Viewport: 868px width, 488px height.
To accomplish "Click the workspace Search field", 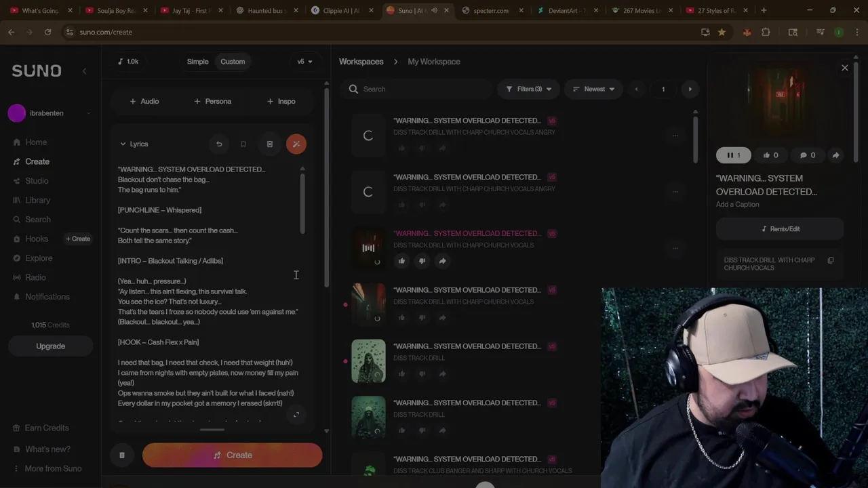I will pos(417,89).
